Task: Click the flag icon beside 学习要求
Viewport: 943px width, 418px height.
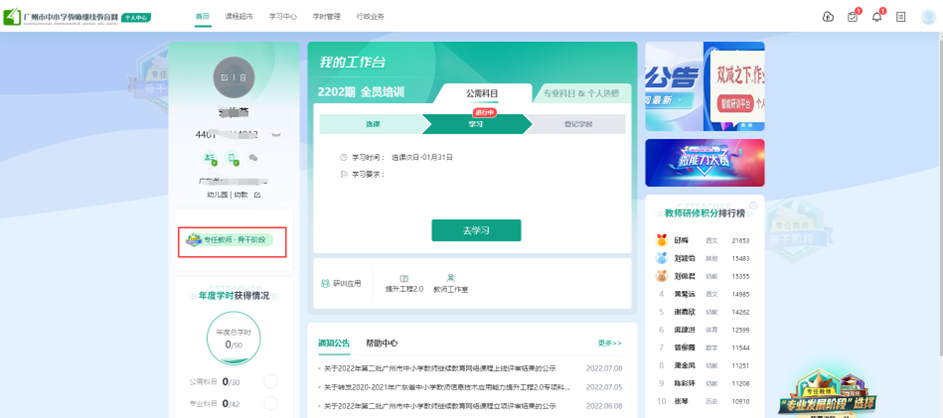Action: [343, 174]
